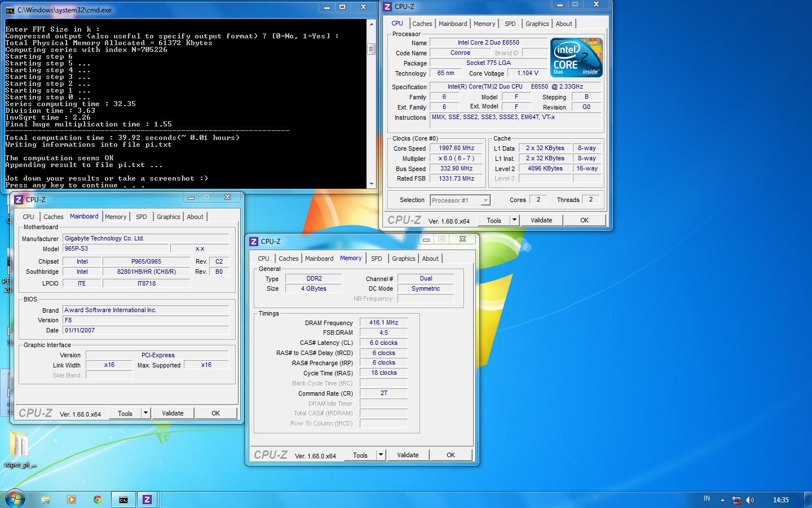Click the taskbar clock 14:35
812x508 pixels.
781,500
